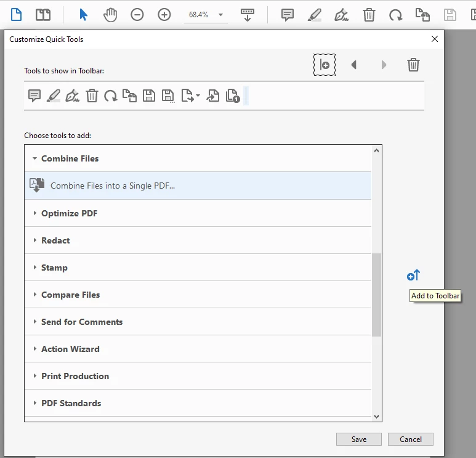Click the blue page icon in main toolbar
The height and width of the screenshot is (458, 476).
[16, 15]
